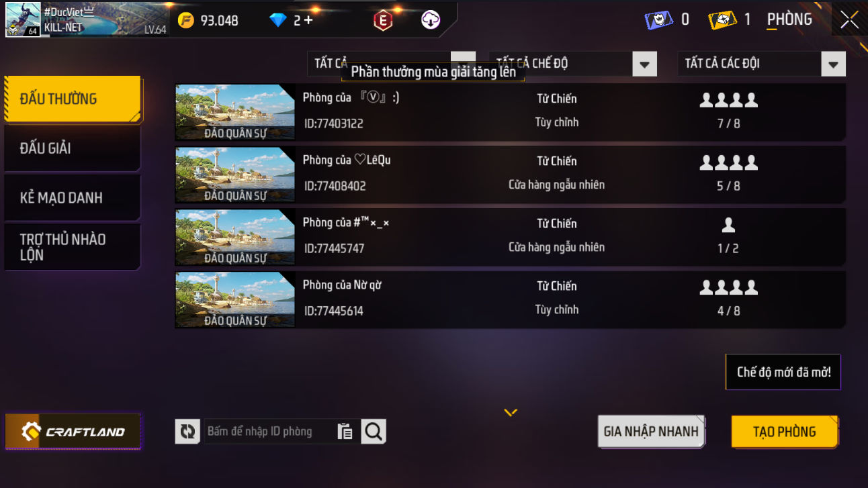Open the player avatar profile picture
This screenshot has height=488, width=868.
(24, 20)
